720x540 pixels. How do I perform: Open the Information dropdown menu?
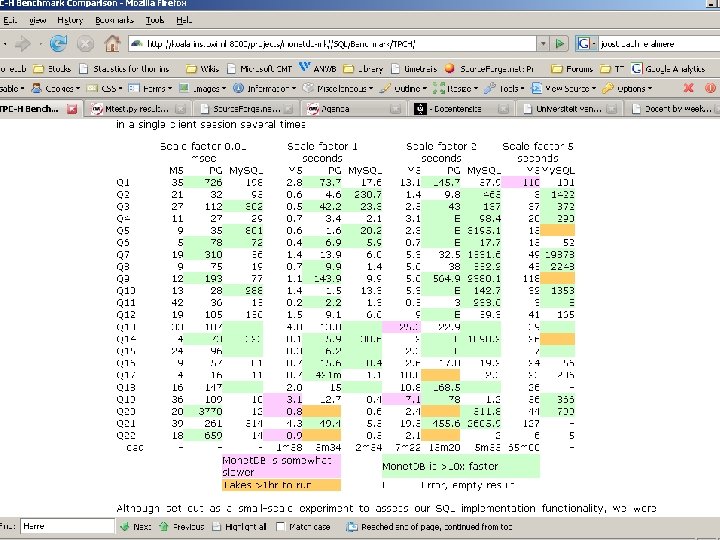pyautogui.click(x=264, y=88)
